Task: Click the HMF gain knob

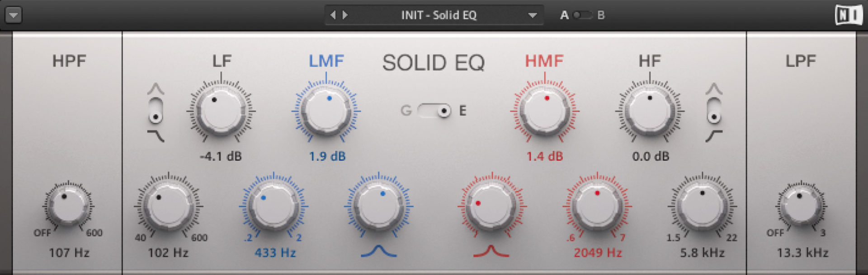Action: point(545,111)
